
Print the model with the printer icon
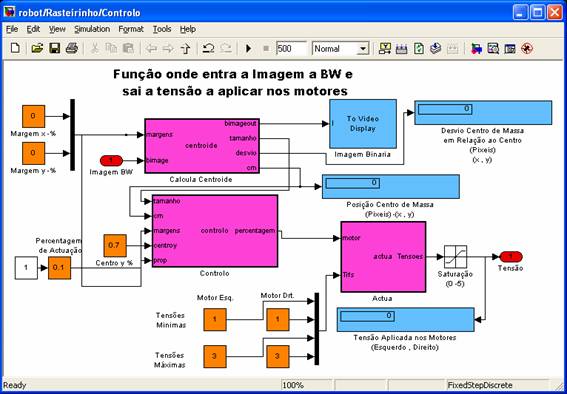(x=72, y=48)
